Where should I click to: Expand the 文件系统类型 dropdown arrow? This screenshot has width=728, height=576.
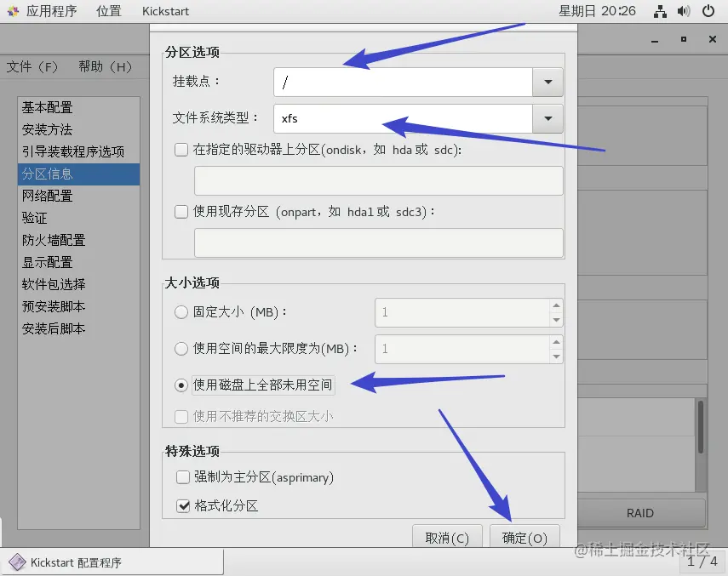pos(547,119)
